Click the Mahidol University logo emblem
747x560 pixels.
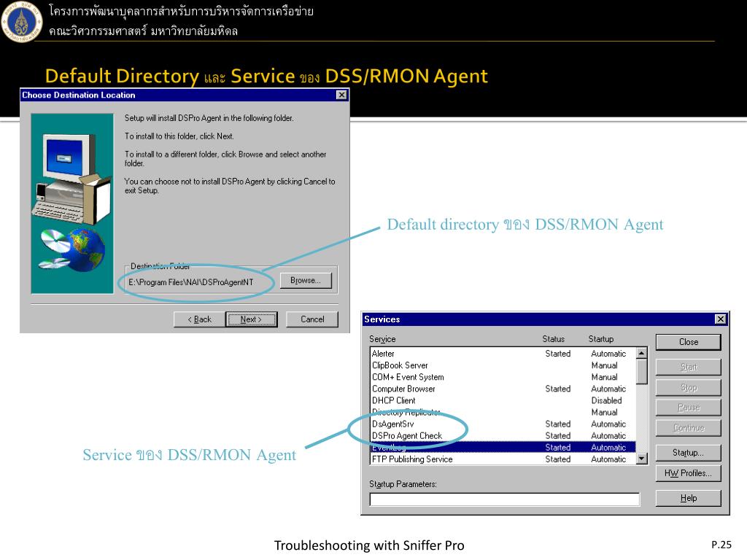pyautogui.click(x=21, y=22)
